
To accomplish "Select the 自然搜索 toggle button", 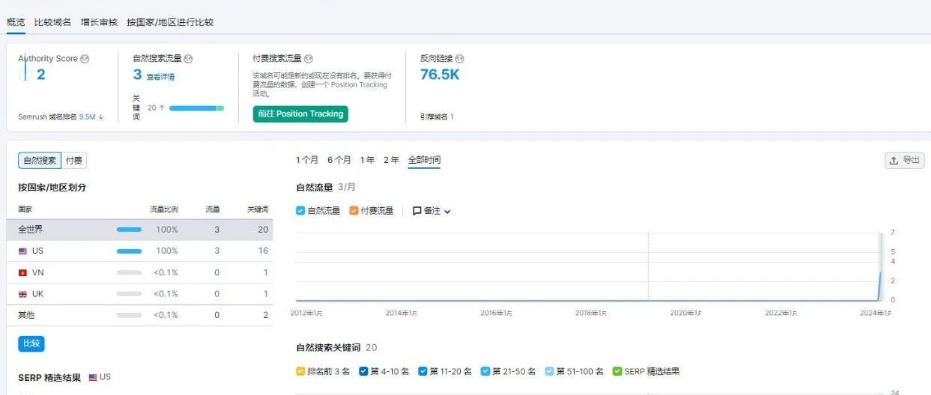I will point(40,160).
